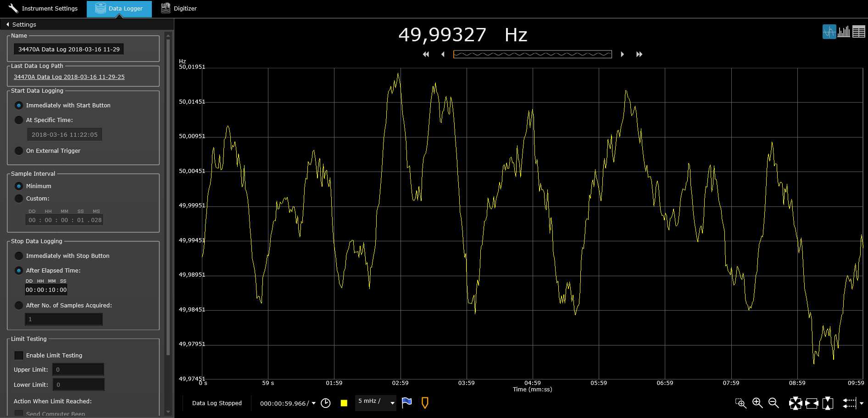Switch to trend chart view
Viewport: 868px width, 418px height.
829,32
